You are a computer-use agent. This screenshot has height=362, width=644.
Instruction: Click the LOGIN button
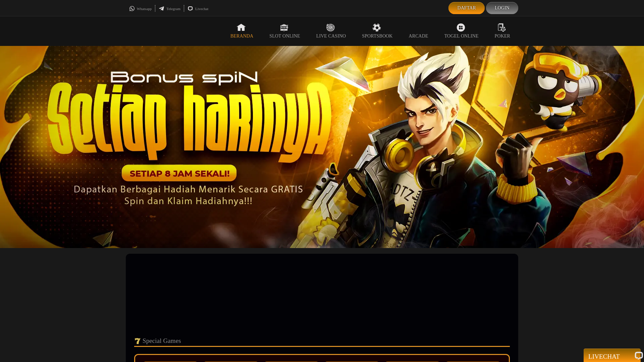[x=502, y=8]
